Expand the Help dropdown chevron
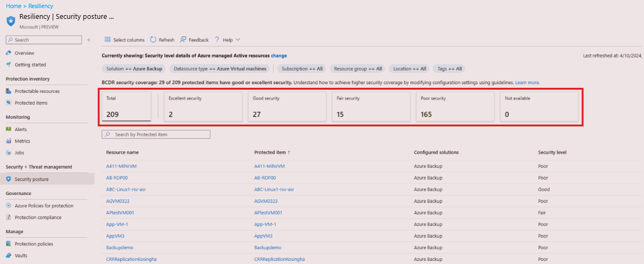This screenshot has width=644, height=264. pos(238,39)
